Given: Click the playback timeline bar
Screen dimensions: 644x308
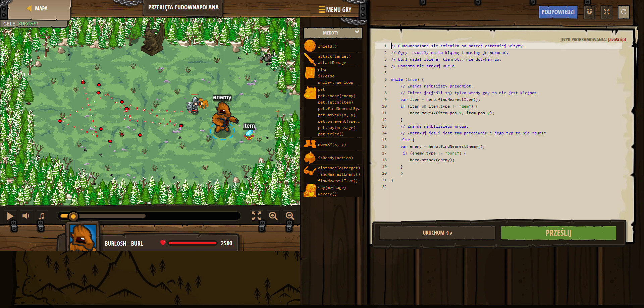Looking at the screenshot, I should 149,216.
